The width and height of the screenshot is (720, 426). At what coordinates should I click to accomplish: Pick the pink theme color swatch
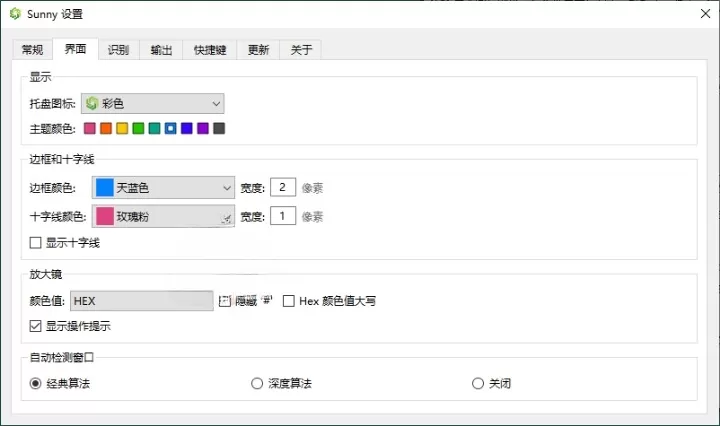click(x=90, y=129)
